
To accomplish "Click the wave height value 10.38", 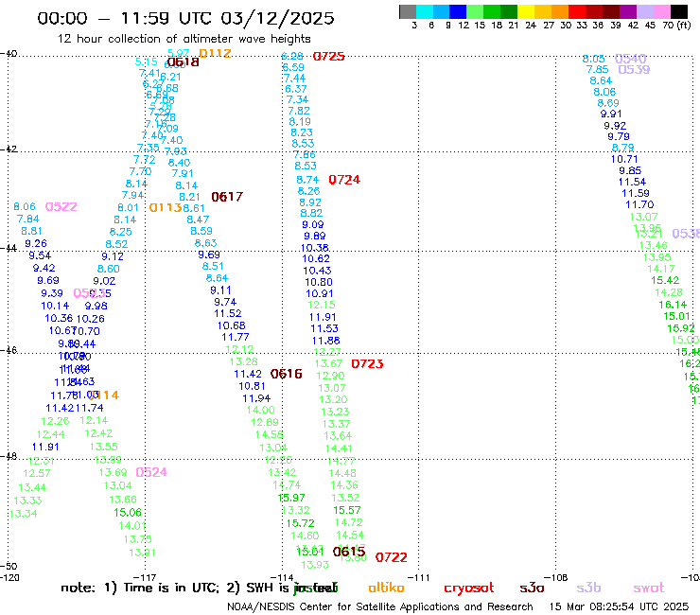I will click(315, 248).
